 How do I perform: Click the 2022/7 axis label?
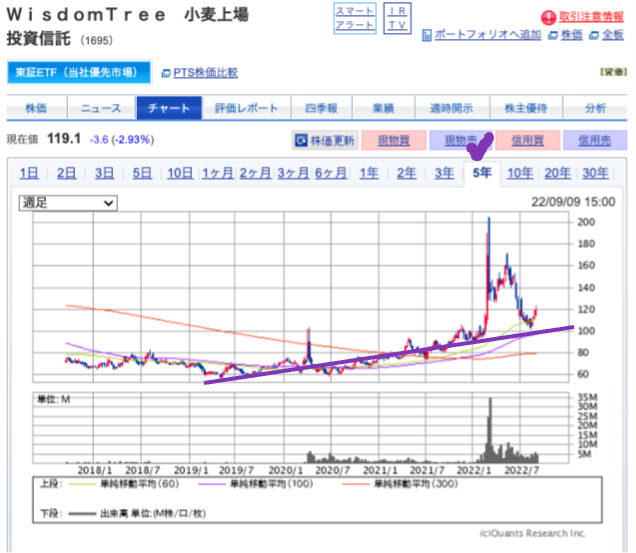click(522, 471)
